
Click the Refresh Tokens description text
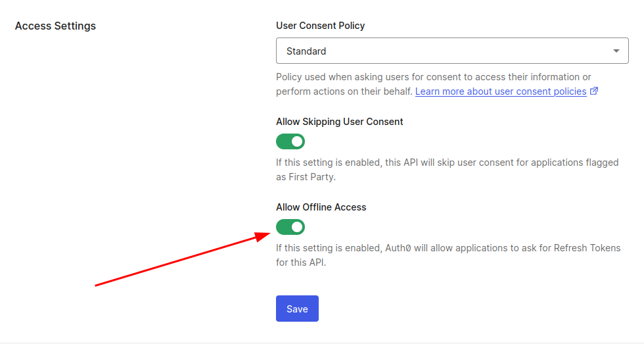click(448, 255)
